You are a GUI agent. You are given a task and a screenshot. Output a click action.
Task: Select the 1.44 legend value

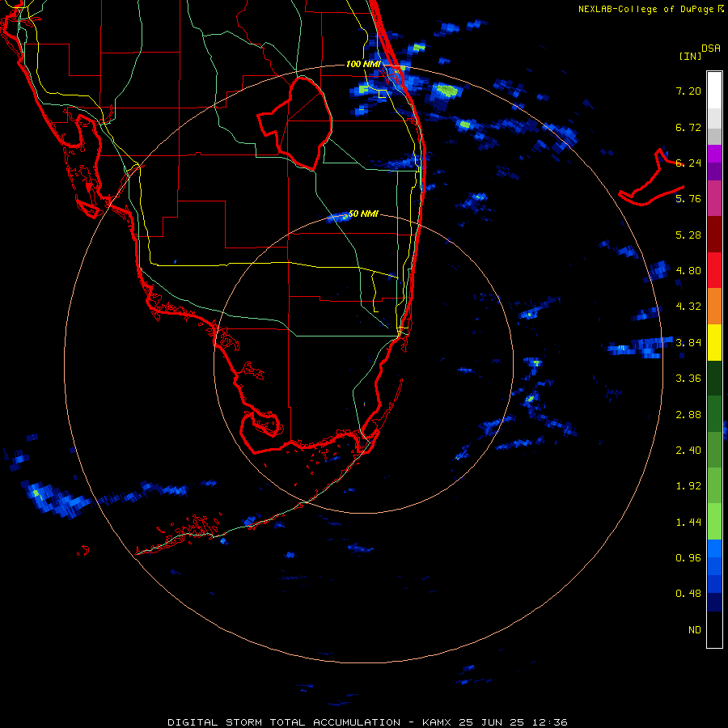(x=688, y=522)
